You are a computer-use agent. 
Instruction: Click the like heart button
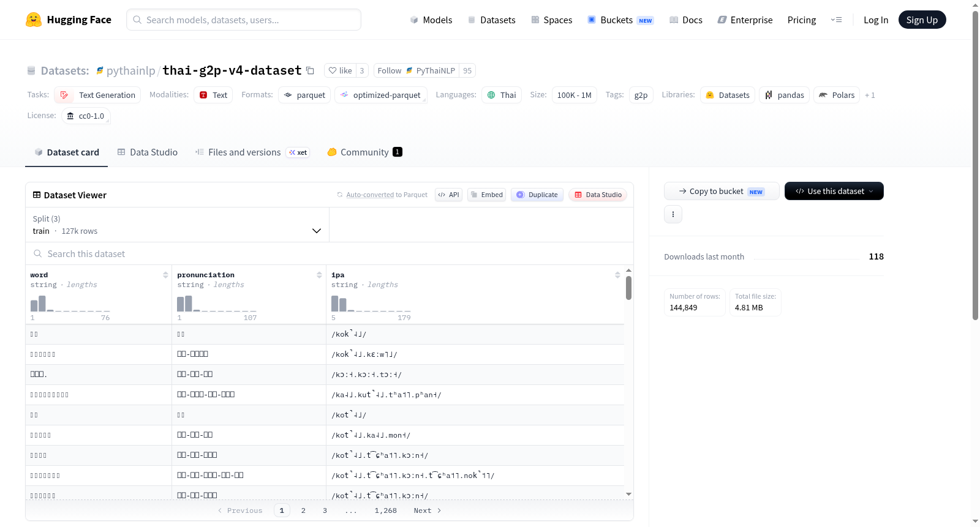coord(340,70)
